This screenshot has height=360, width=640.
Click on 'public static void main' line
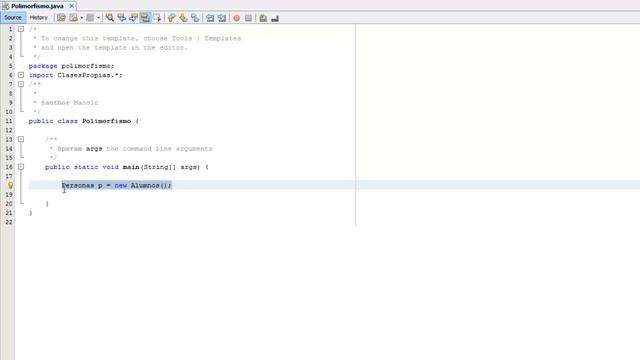127,167
